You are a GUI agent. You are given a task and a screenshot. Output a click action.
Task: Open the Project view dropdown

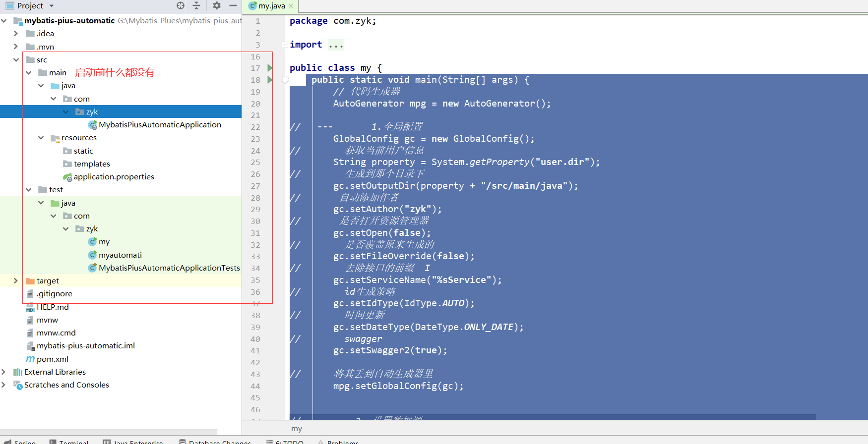(x=52, y=6)
